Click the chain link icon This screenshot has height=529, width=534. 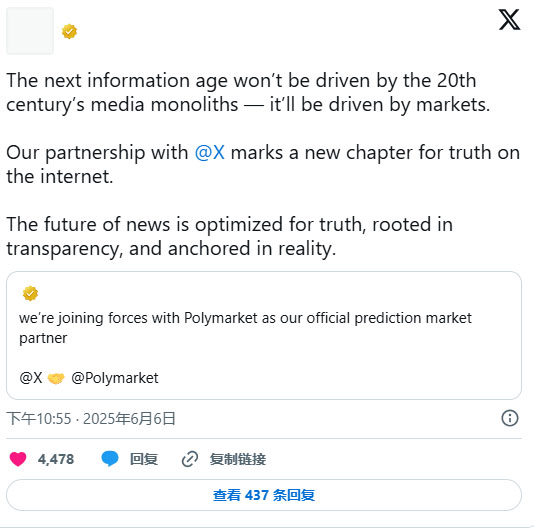(190, 459)
